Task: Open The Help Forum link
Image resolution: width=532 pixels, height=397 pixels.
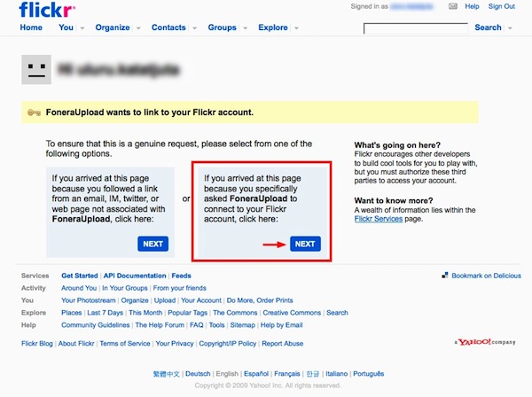Action: [x=160, y=325]
